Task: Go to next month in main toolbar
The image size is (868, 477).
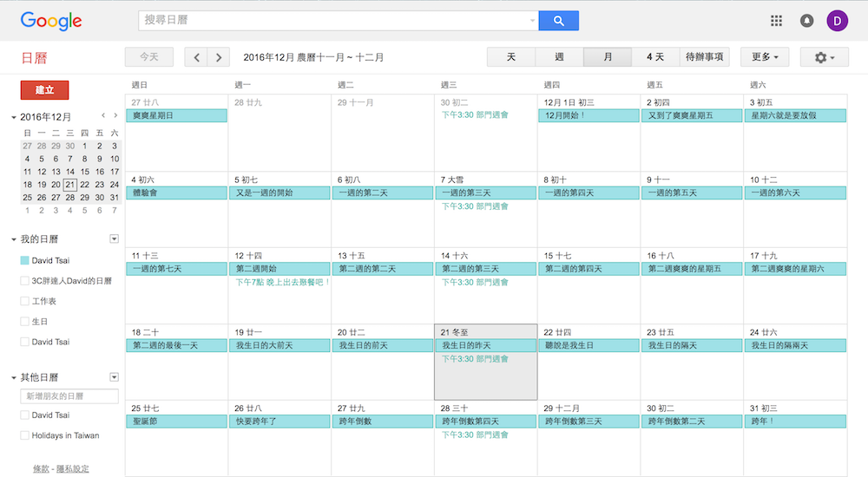Action: [x=219, y=57]
